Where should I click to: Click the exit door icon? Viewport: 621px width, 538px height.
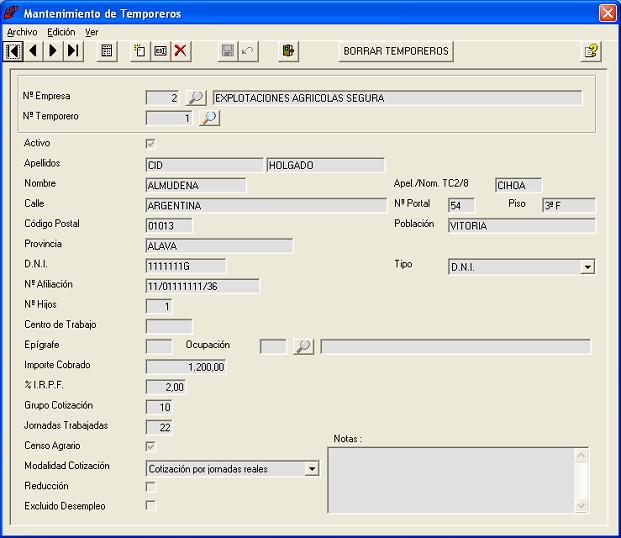(288, 51)
